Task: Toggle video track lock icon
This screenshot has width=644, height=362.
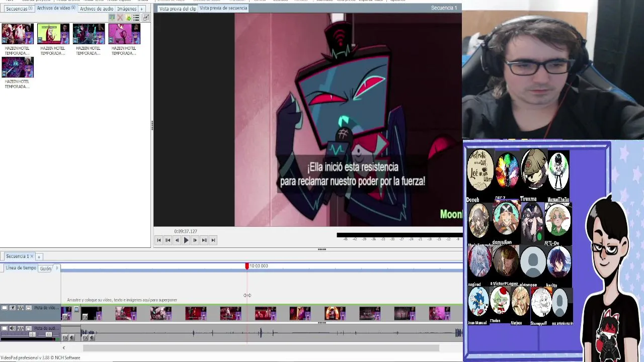Action: pyautogui.click(x=29, y=308)
